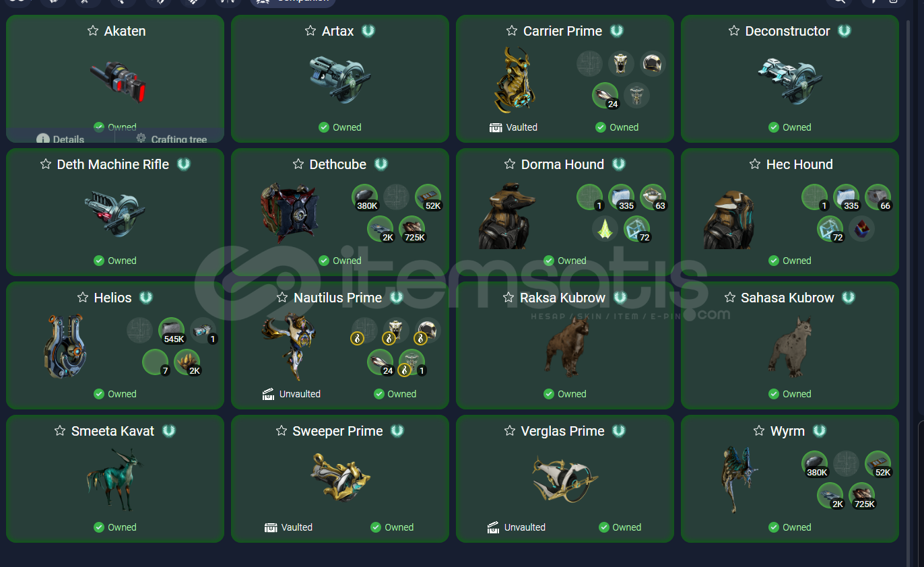
Task: Click the 66-count component on Hec Hound
Action: click(x=878, y=197)
